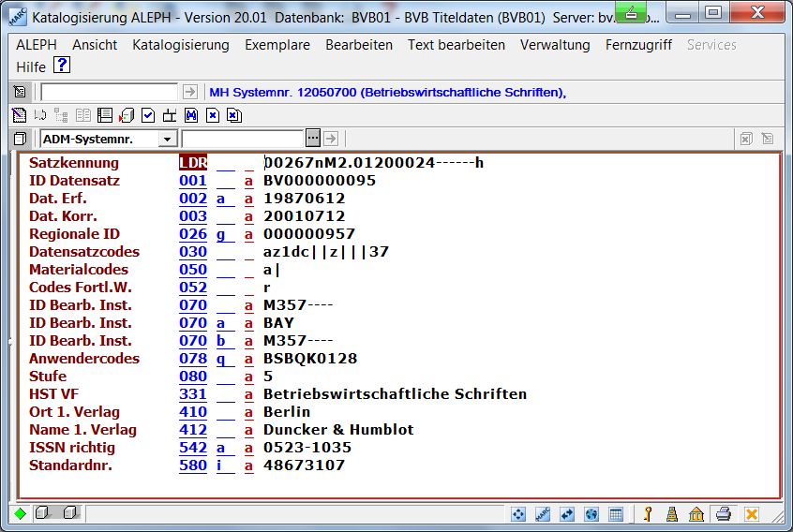The width and height of the screenshot is (793, 532).
Task: Click the calendar grid icon in status bar
Action: pos(616,514)
